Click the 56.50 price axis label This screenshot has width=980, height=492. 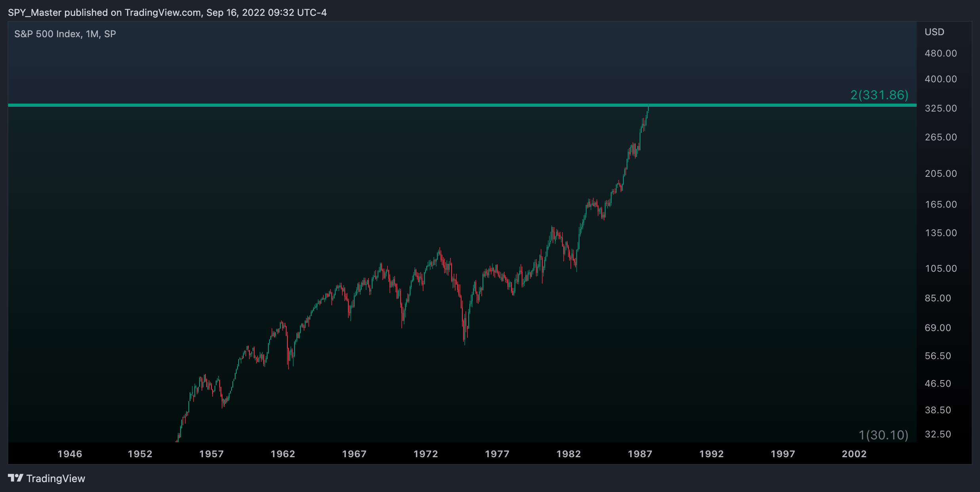click(x=938, y=356)
